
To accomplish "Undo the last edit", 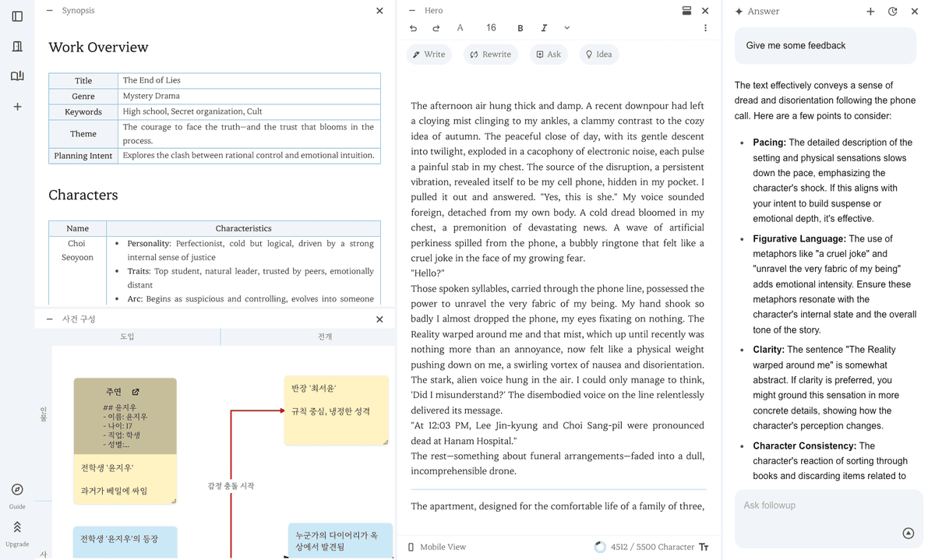I will (x=413, y=28).
